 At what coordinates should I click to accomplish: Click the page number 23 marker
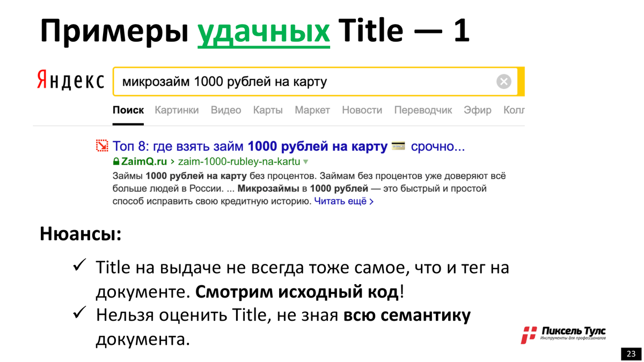point(631,353)
